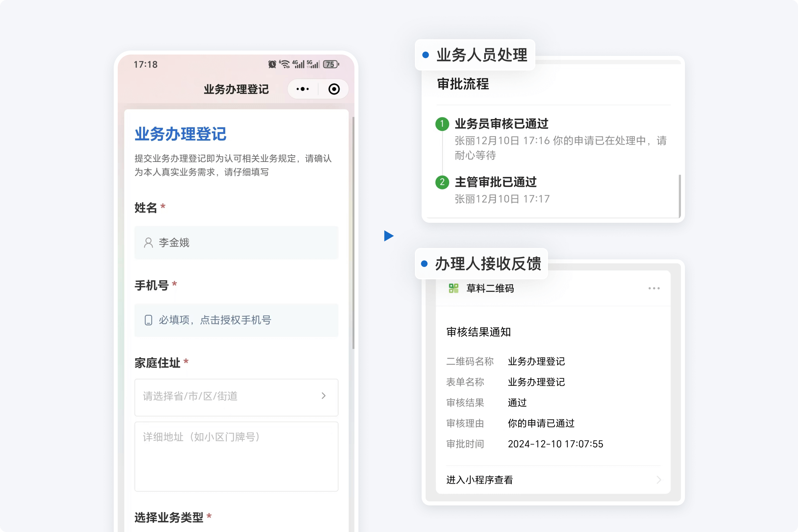Click 主管审批已通过 step title

coord(496,182)
